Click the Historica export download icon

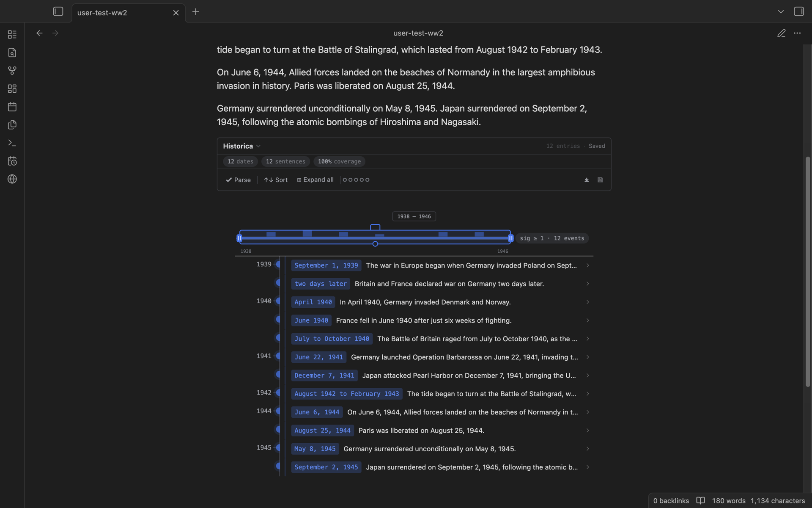click(x=587, y=180)
